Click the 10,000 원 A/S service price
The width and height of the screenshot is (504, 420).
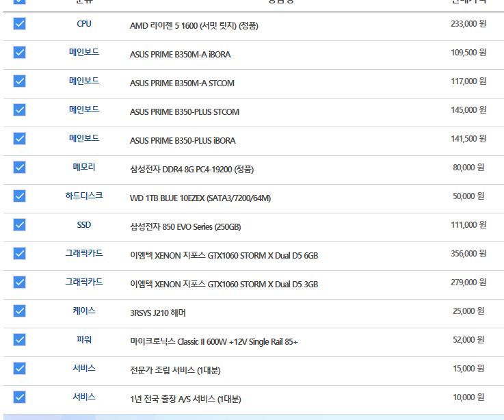[x=468, y=397]
